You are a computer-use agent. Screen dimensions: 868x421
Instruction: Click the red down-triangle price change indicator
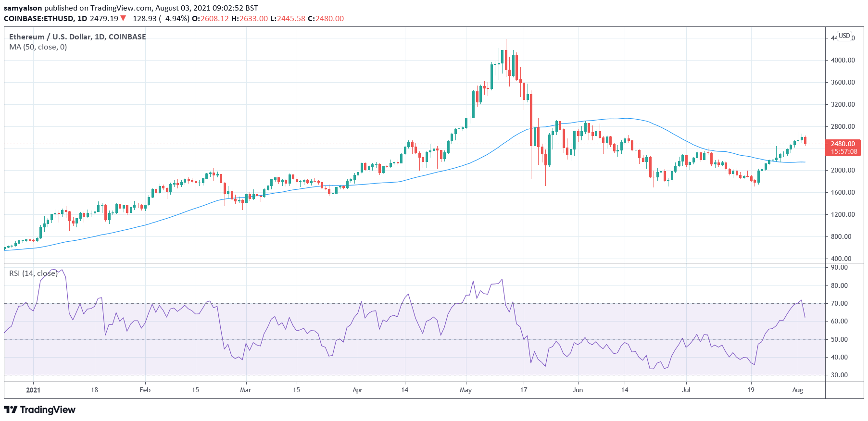(123, 18)
